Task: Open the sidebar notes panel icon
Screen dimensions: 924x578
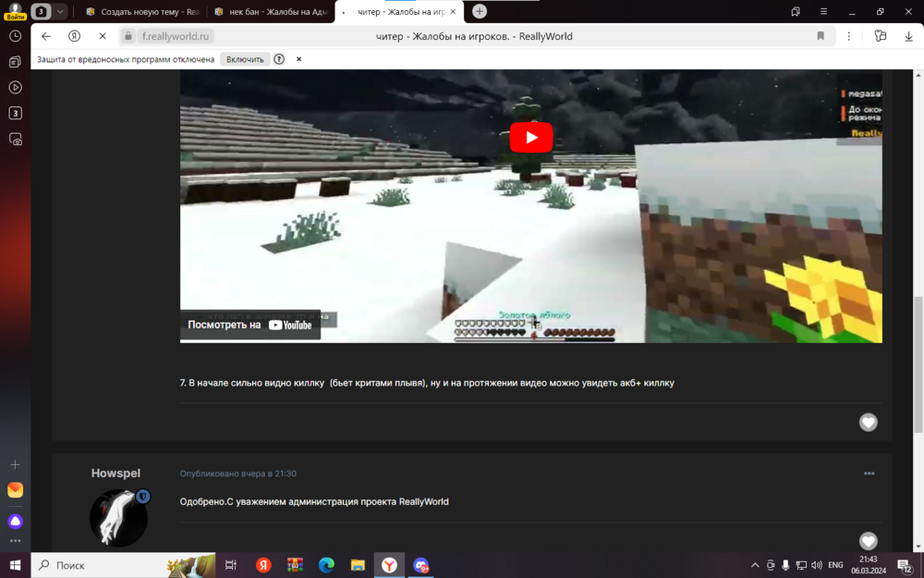Action: [16, 61]
